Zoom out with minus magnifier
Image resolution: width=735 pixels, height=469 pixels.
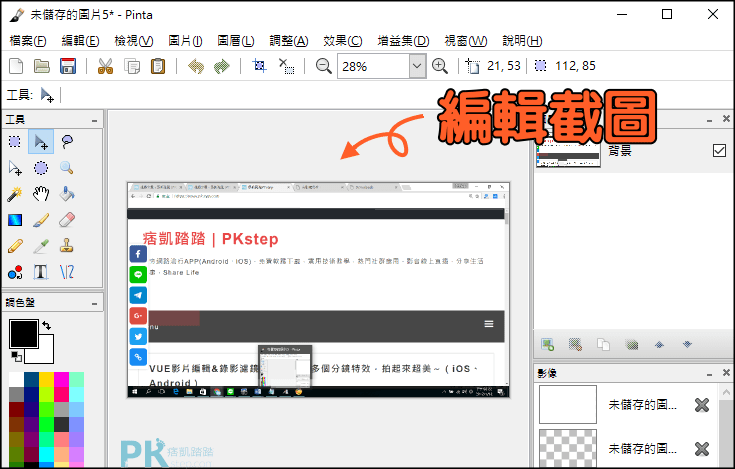(323, 66)
